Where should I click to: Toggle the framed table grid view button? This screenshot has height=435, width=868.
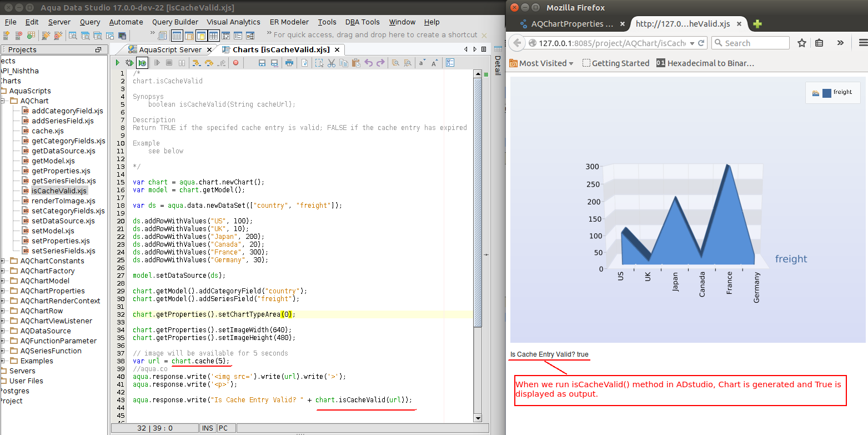(x=213, y=36)
